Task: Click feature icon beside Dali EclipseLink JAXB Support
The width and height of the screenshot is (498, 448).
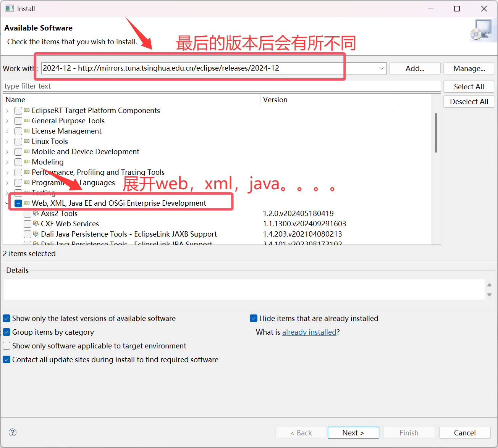Action: pos(36,234)
